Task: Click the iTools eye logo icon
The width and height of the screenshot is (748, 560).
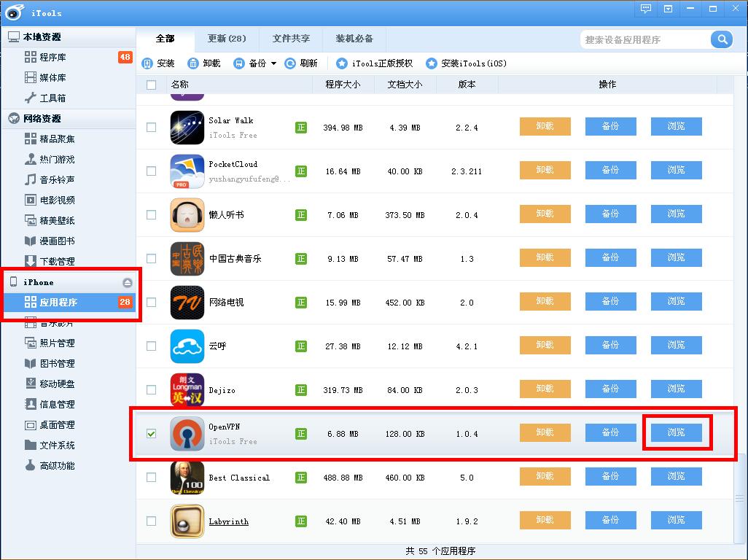Action: tap(15, 12)
